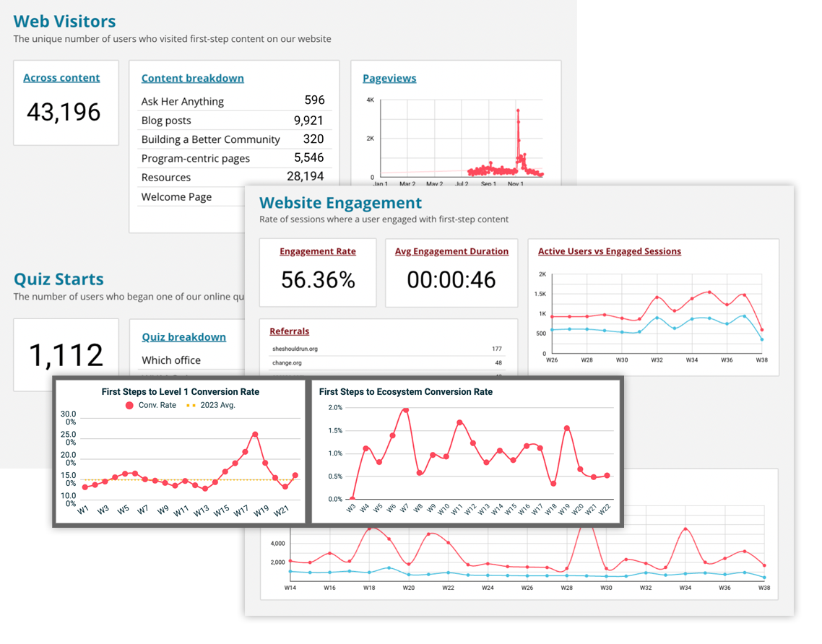
Task: Click the W11 peak point on Ecosystem chart
Action: tap(459, 422)
